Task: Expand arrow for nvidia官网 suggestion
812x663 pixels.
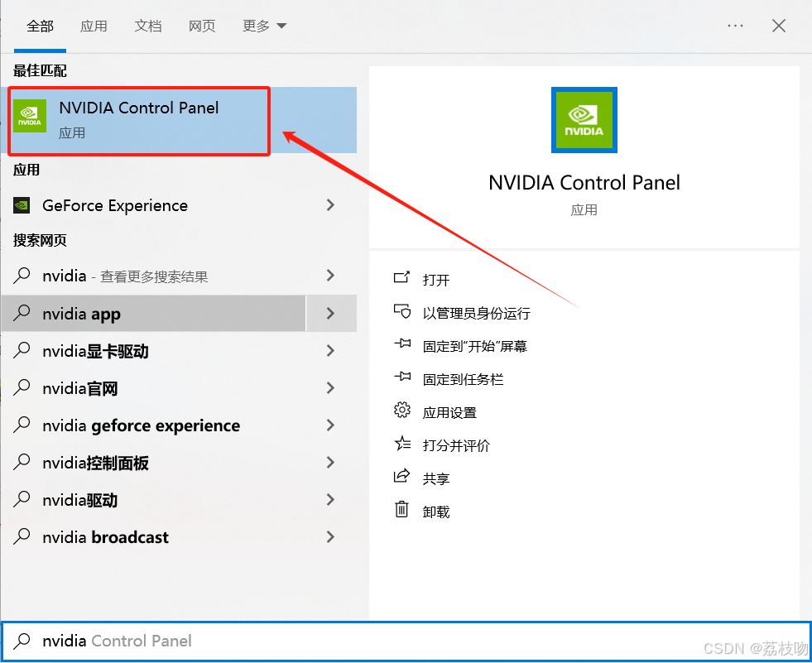Action: [330, 387]
